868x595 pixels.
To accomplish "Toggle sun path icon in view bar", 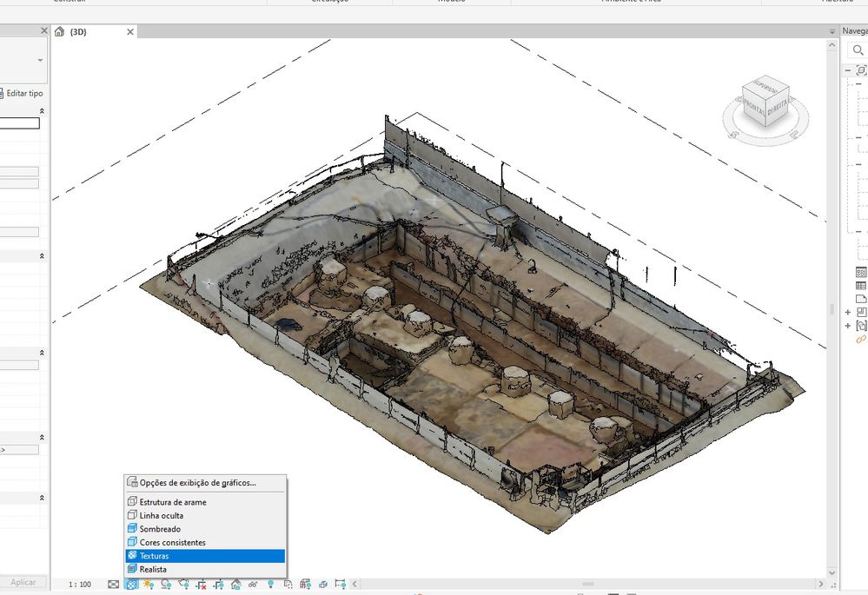I will click(149, 585).
